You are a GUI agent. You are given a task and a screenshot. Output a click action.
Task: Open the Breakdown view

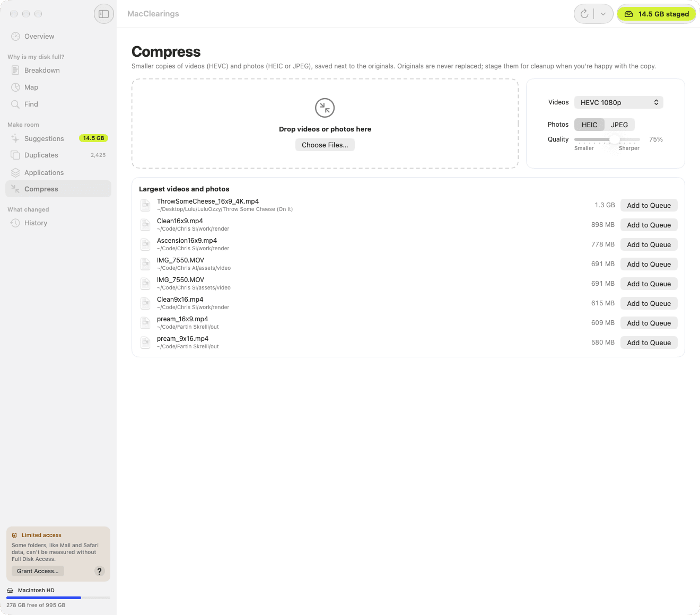click(58, 71)
